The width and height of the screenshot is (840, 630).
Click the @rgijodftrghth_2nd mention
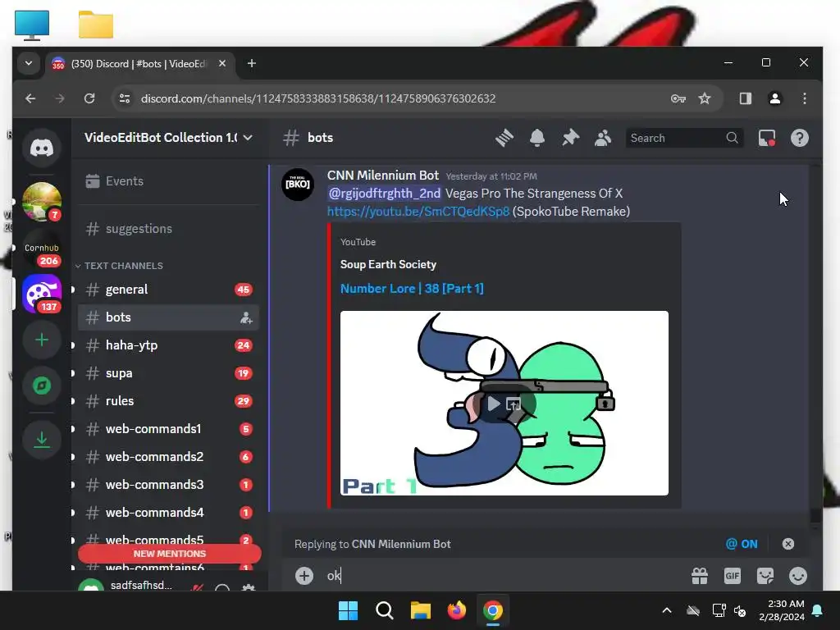pos(384,194)
